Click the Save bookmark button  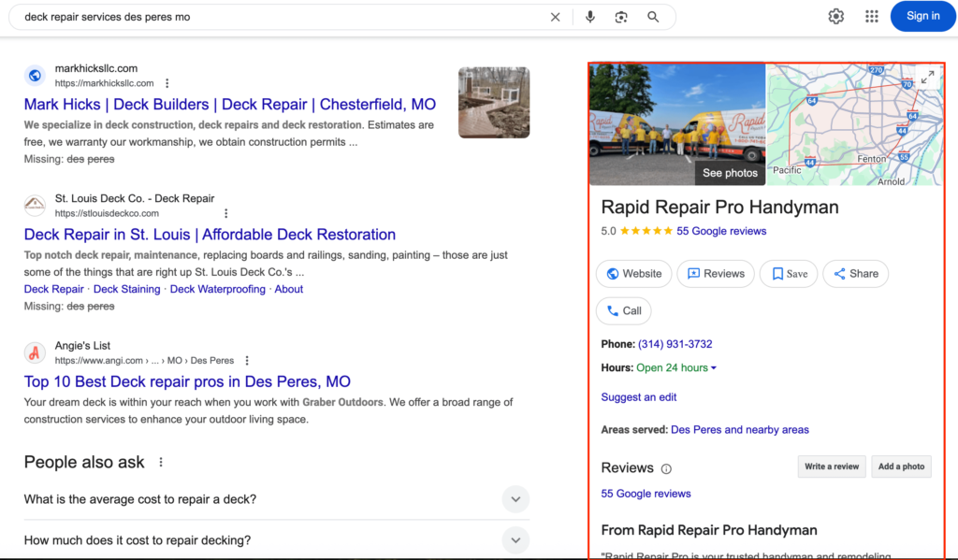[x=789, y=274]
